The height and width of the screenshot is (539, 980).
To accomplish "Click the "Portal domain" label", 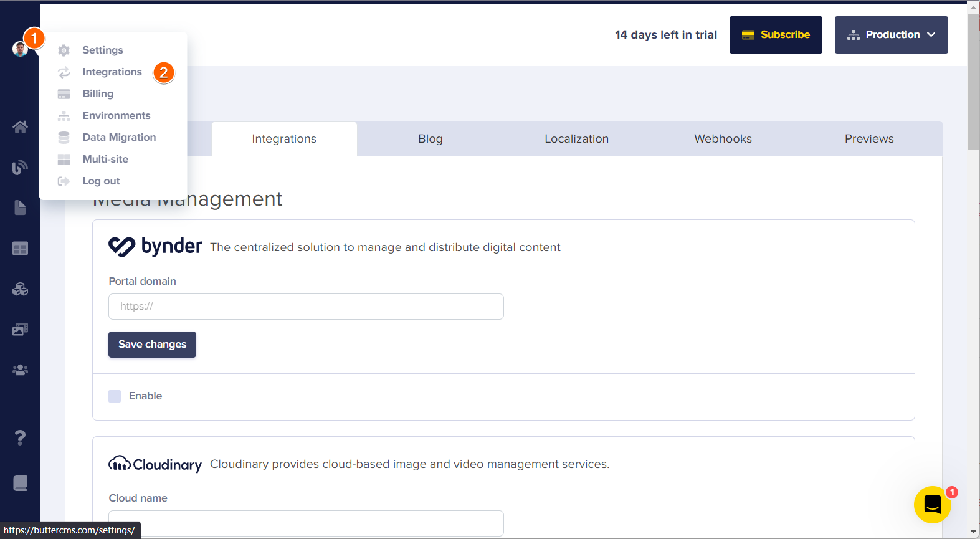I will [142, 281].
